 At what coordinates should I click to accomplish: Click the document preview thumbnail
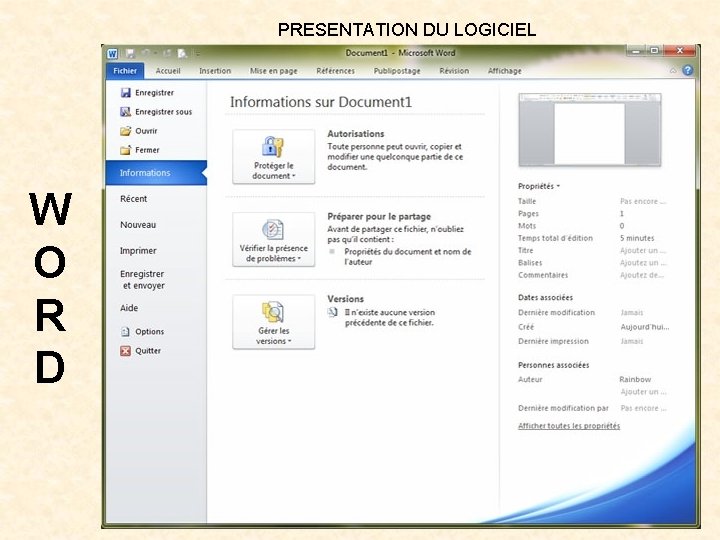(x=590, y=129)
